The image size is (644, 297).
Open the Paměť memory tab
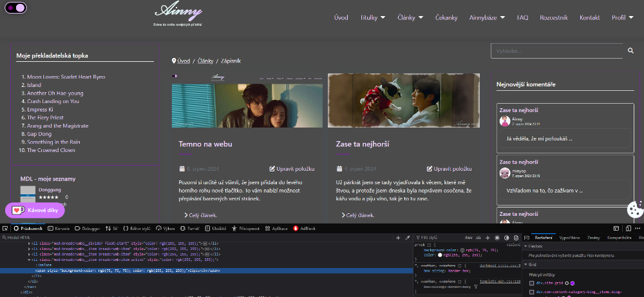click(190, 229)
